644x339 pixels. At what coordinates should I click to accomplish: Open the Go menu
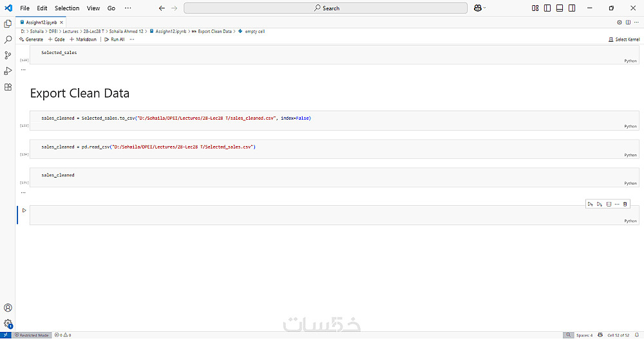tap(111, 8)
